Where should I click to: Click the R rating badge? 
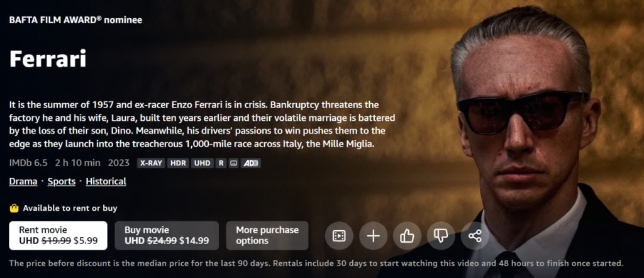[221, 163]
